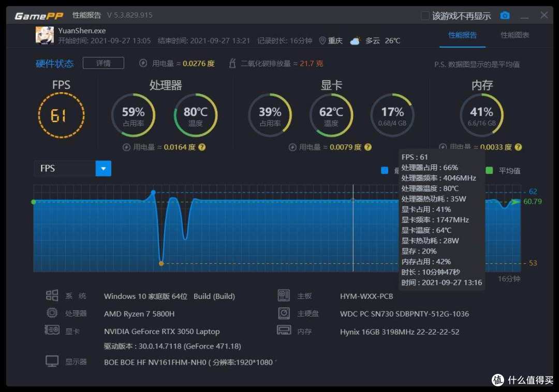Viewport: 559px width, 392px height.
Task: Click the GPU power usage help icon
Action: click(368, 147)
